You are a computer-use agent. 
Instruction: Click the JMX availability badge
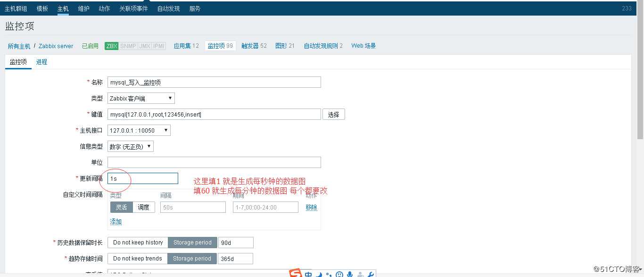pos(145,46)
